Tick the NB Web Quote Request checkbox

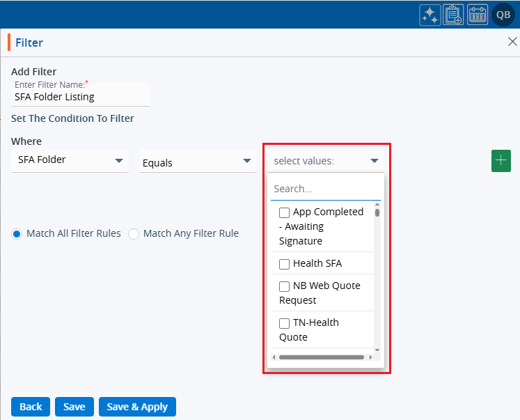[x=284, y=286]
